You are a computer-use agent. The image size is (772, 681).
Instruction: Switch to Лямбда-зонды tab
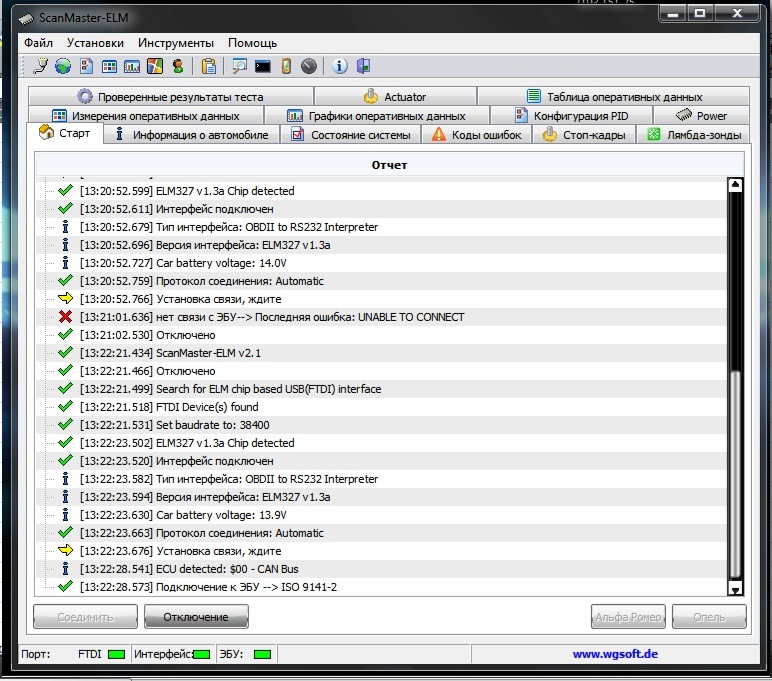(x=694, y=134)
